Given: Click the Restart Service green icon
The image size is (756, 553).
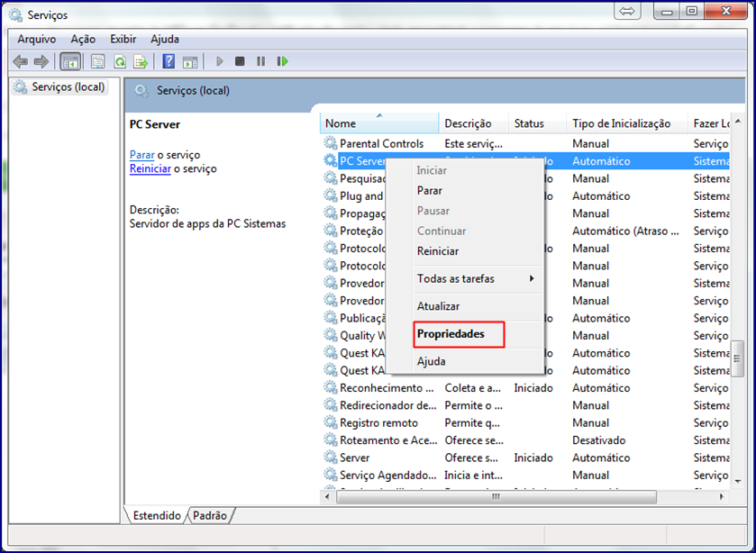Looking at the screenshot, I should [x=283, y=61].
